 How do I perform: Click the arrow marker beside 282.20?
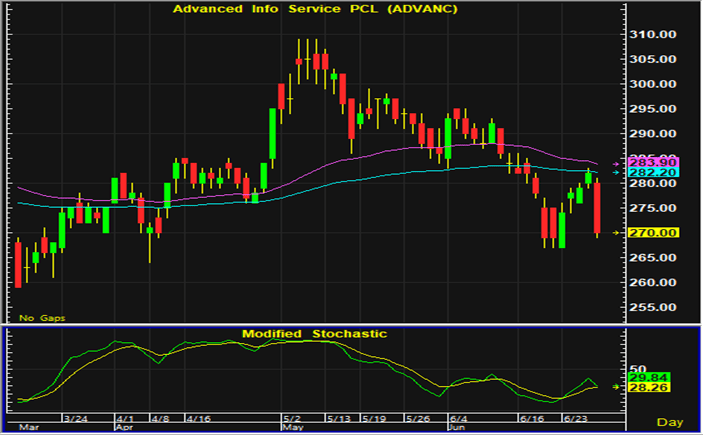pos(615,172)
